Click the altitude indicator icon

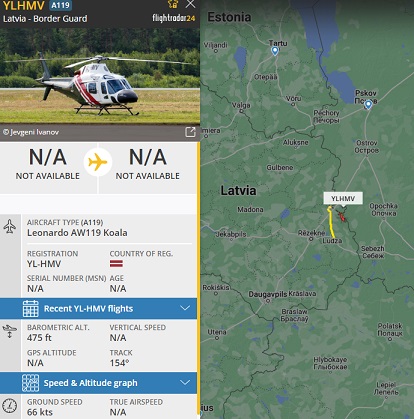pyautogui.click(x=9, y=331)
